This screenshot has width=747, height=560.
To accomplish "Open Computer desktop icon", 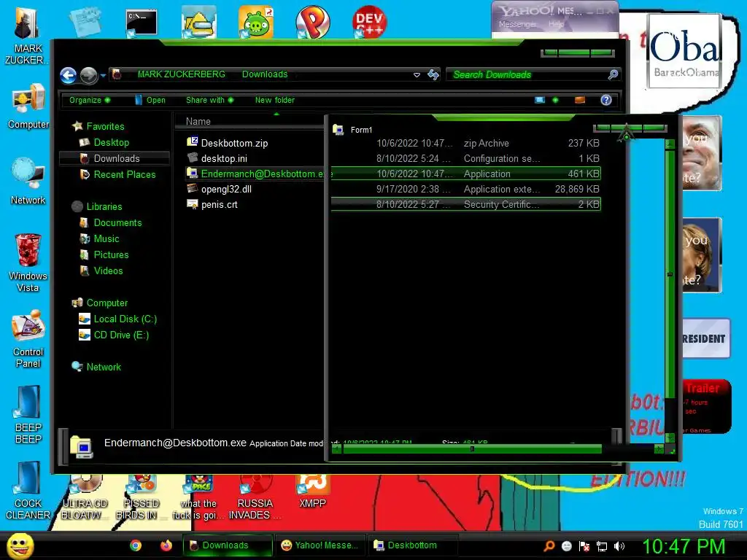I will (x=28, y=106).
